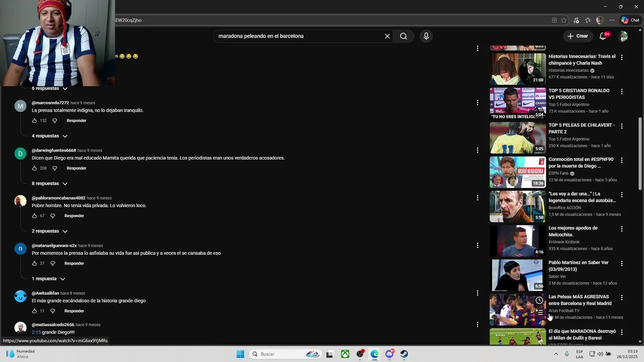This screenshot has width=644, height=362.
Task: Open menu for TOP 5 PELEAS DE CHILAVERT video
Action: click(622, 126)
